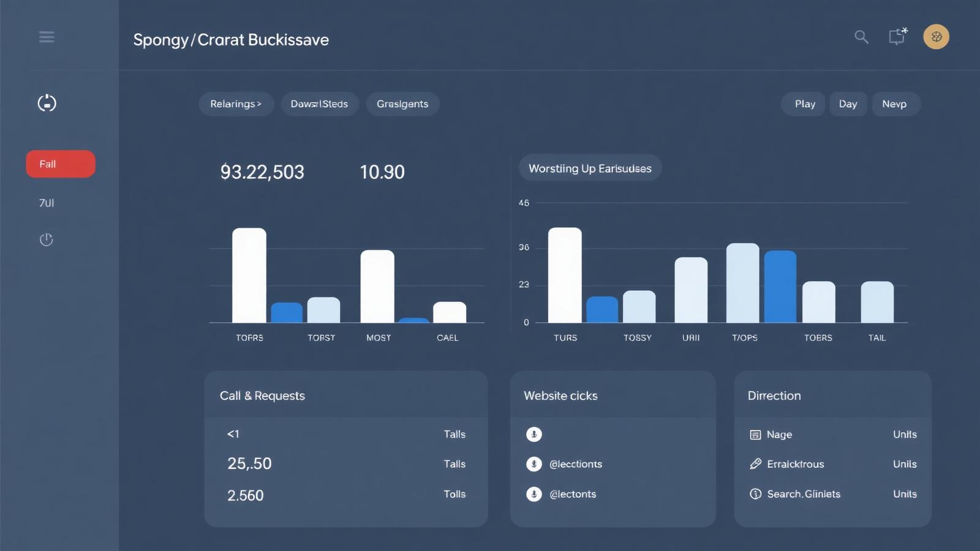Click the TOFRS axis label

click(x=249, y=338)
